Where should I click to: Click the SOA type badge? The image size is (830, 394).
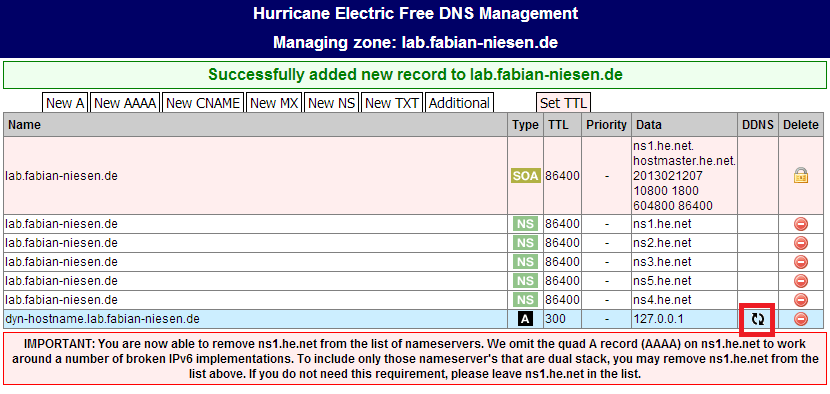pos(525,176)
